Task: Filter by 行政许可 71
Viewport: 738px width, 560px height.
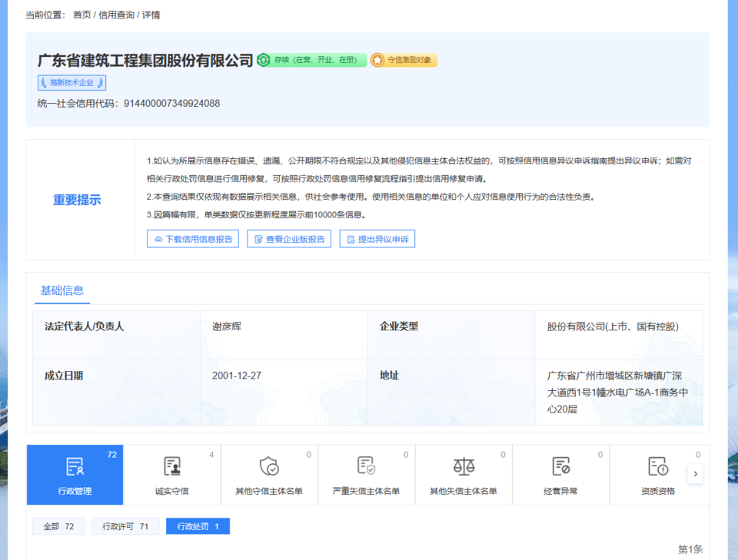Action: tap(125, 526)
